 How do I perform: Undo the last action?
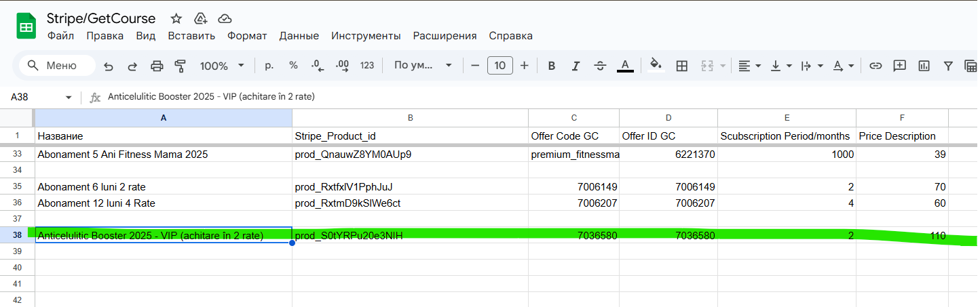109,66
